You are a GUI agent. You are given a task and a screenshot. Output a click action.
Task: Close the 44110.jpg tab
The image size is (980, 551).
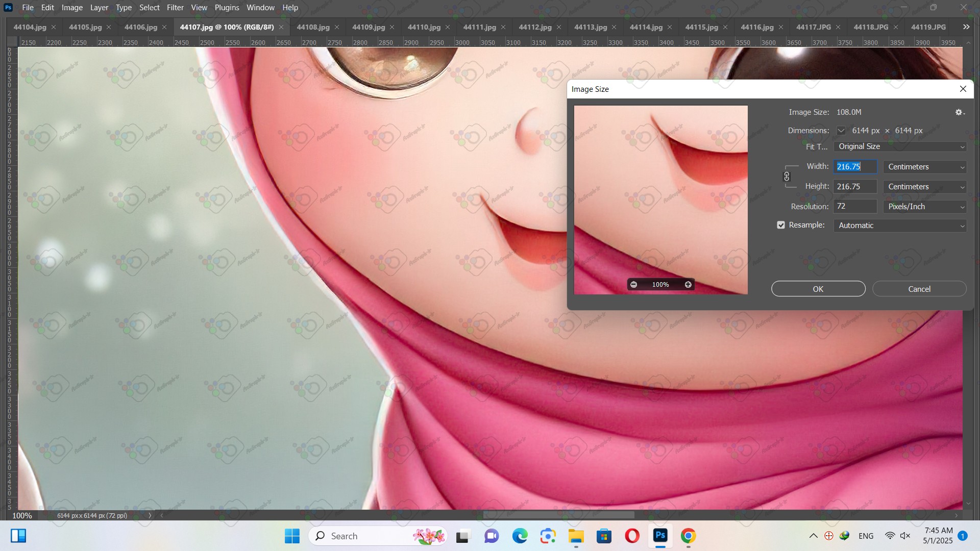(448, 27)
